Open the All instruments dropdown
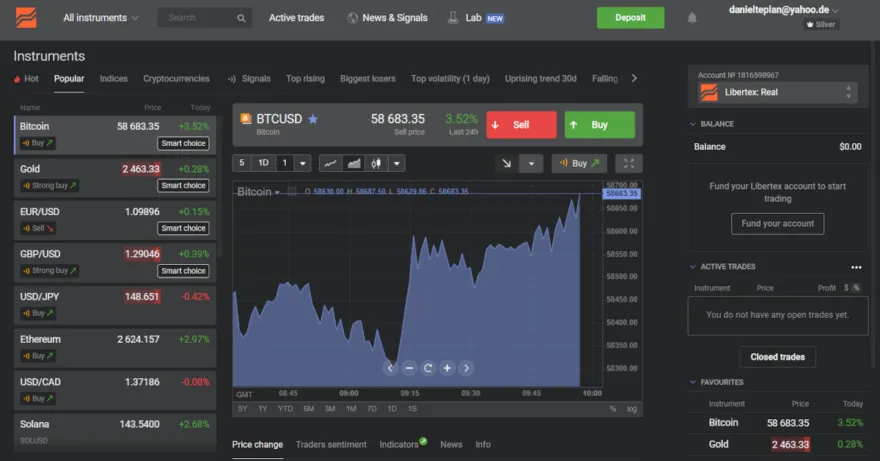880x461 pixels. pos(101,18)
